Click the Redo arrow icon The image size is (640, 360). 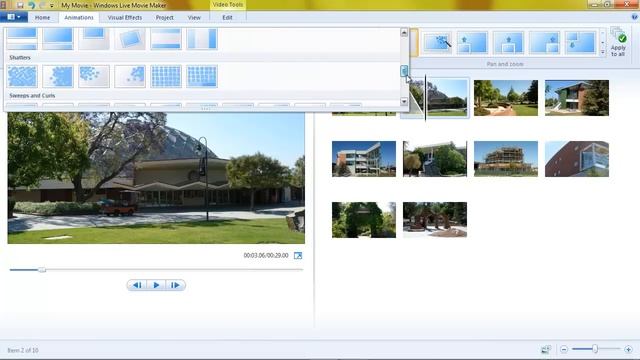(x=42, y=5)
